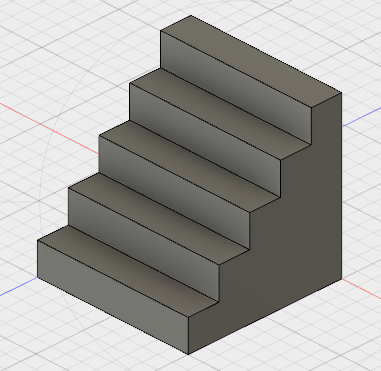
Task: Pick the bottom edge of the lowest riser
Action: tap(113, 315)
